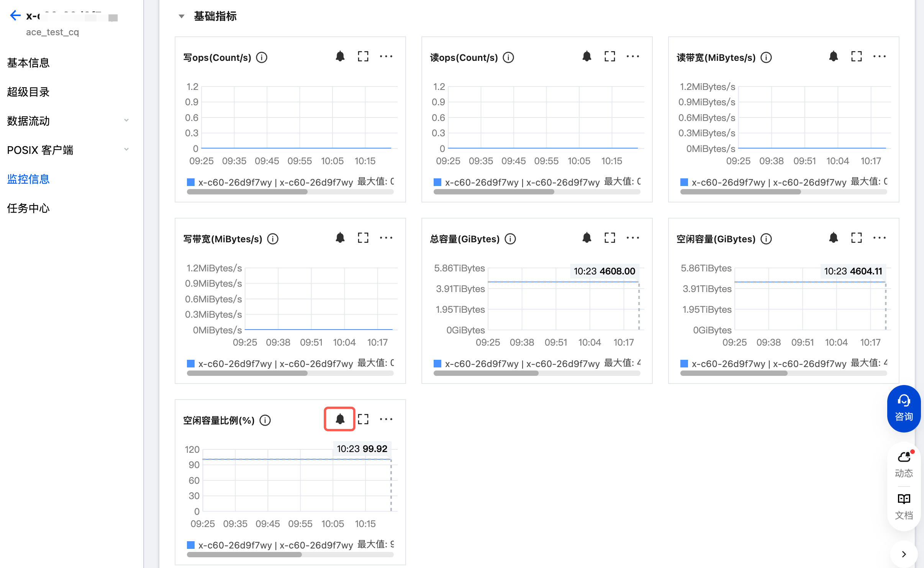Image resolution: width=924 pixels, height=568 pixels.
Task: Open the 超级目录 page
Action: point(28,92)
